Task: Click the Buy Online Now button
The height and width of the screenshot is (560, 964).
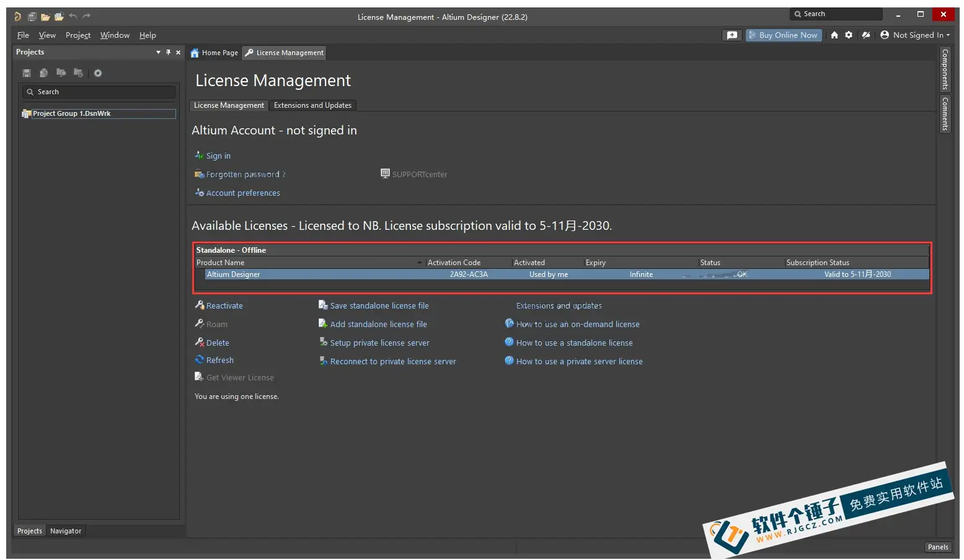Action: pyautogui.click(x=784, y=35)
